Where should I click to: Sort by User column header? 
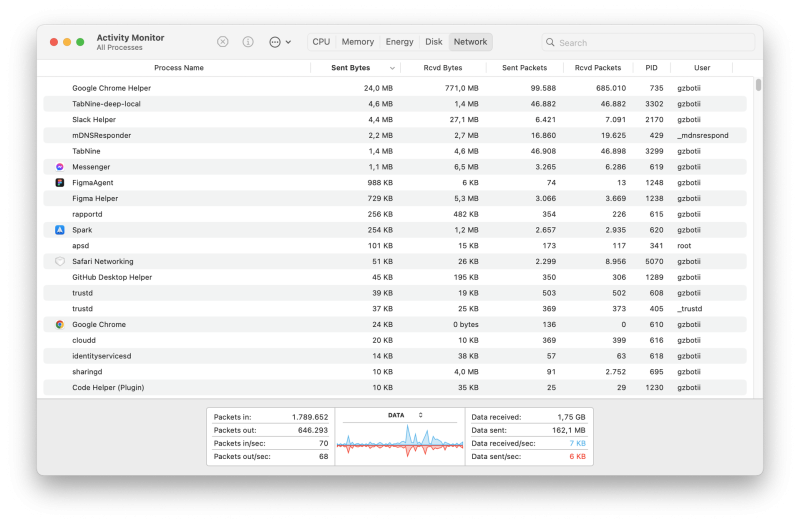click(x=702, y=68)
